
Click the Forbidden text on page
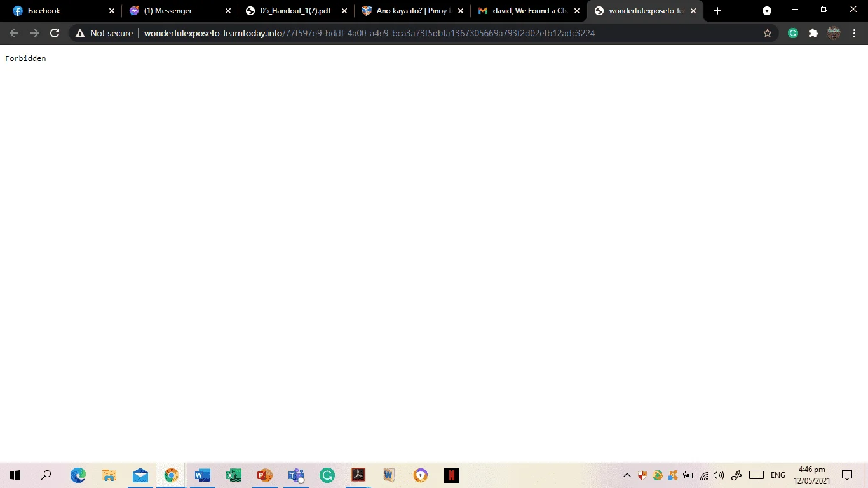coord(25,58)
